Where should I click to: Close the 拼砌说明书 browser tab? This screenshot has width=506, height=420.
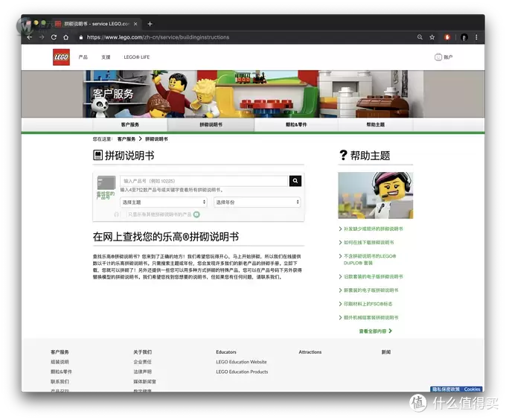pos(135,24)
